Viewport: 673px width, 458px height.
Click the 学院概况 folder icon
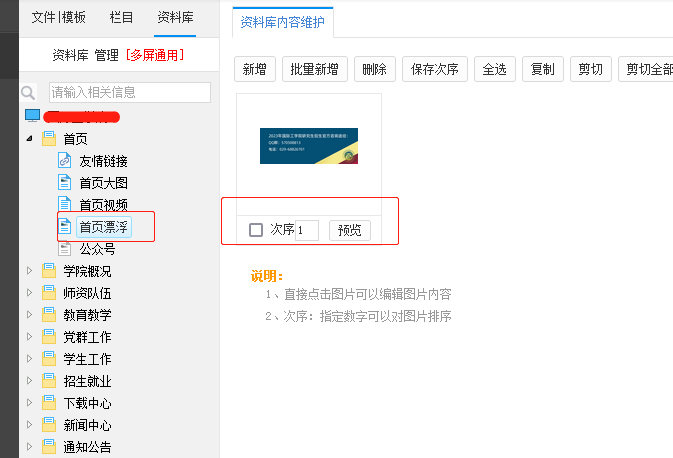[x=48, y=271]
